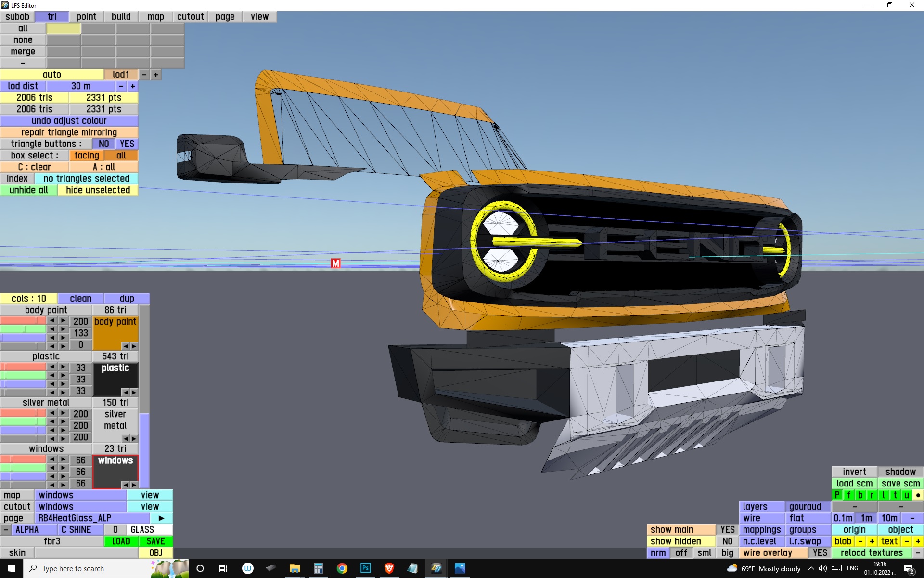Image resolution: width=924 pixels, height=578 pixels.
Task: Click the text minus button
Action: coord(907,541)
